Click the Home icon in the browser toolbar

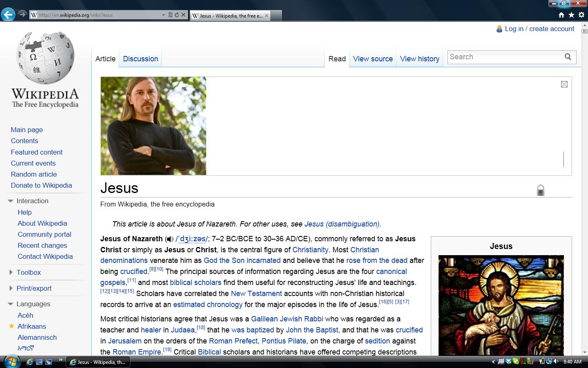tap(561, 14)
